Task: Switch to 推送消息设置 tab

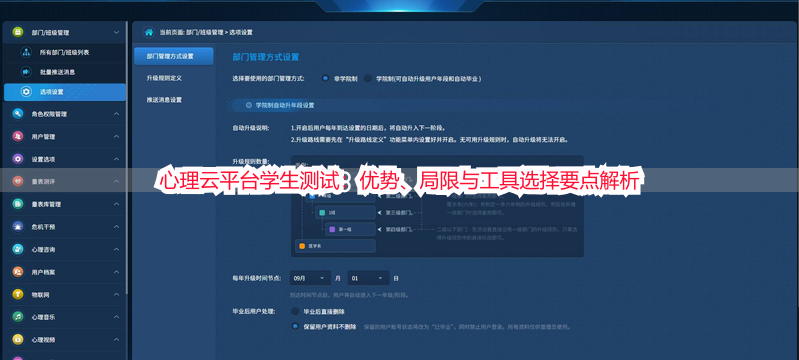Action: [x=164, y=99]
